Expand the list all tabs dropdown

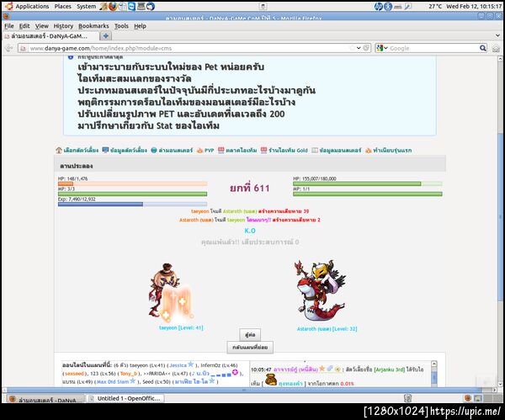point(497,35)
